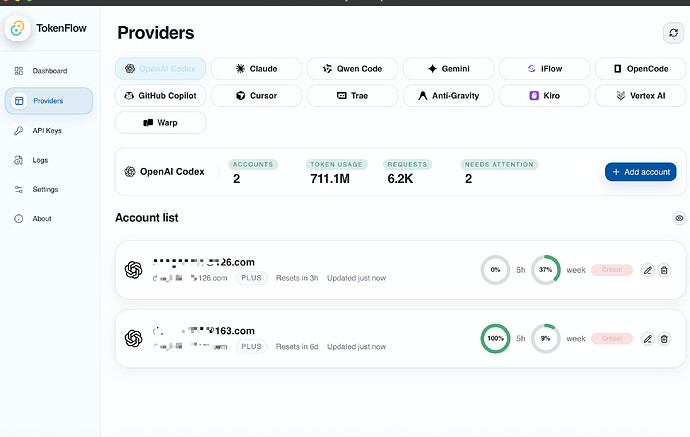This screenshot has width=690, height=437.
Task: Click the Providers page title
Action: pos(156,33)
